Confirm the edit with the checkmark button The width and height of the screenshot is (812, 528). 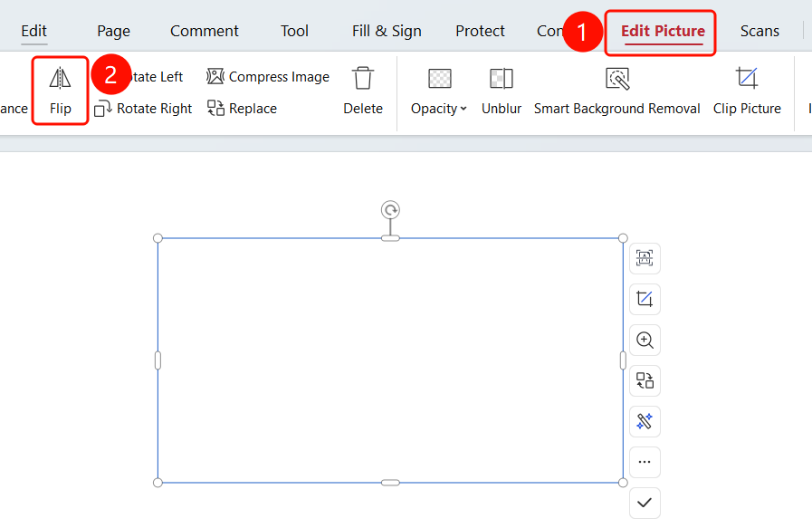(x=645, y=503)
